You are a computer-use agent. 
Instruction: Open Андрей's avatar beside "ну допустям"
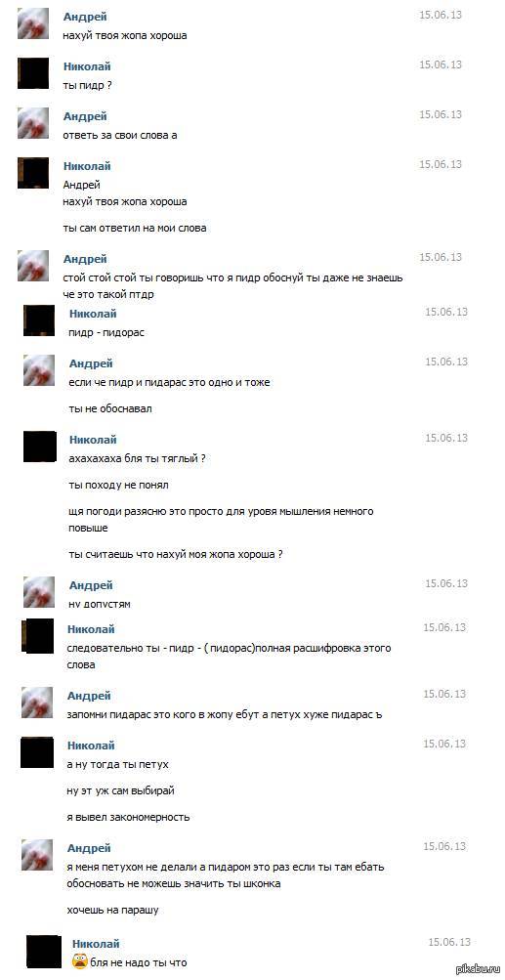[x=39, y=592]
